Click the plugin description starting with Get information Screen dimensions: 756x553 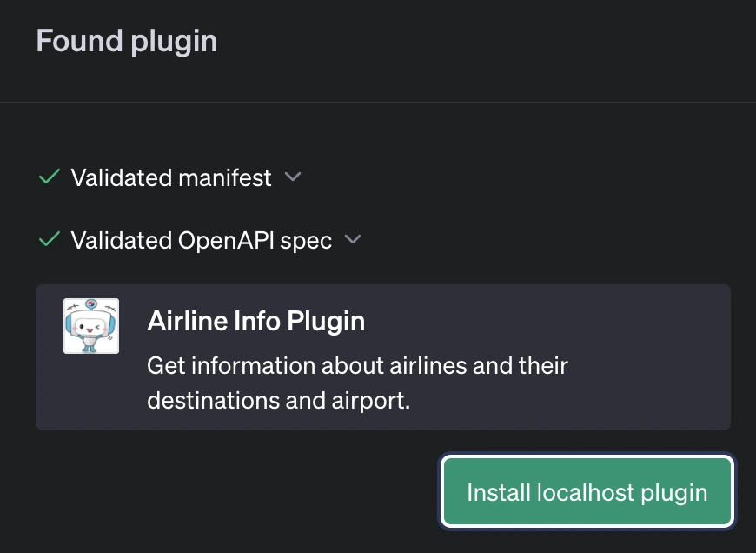tap(357, 365)
